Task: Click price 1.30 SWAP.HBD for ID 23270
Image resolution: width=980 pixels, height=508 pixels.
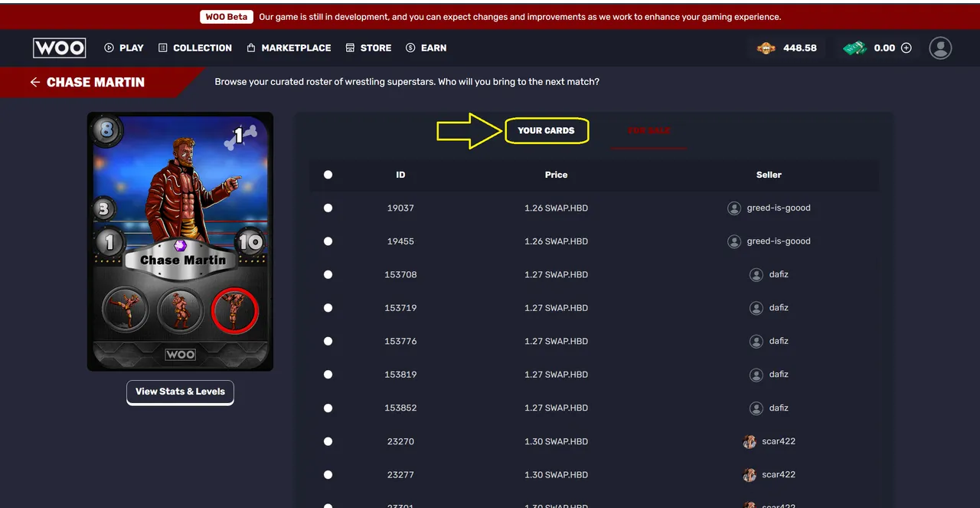Action: click(x=556, y=441)
